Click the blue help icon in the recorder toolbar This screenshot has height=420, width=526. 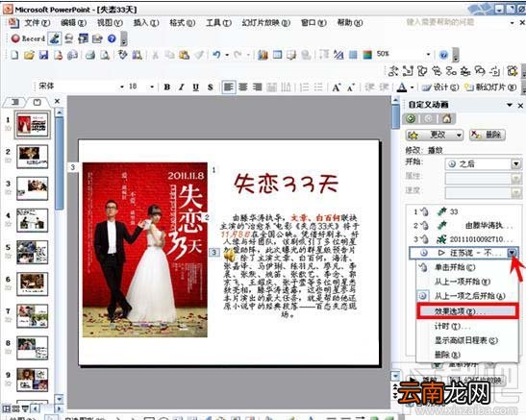point(112,38)
